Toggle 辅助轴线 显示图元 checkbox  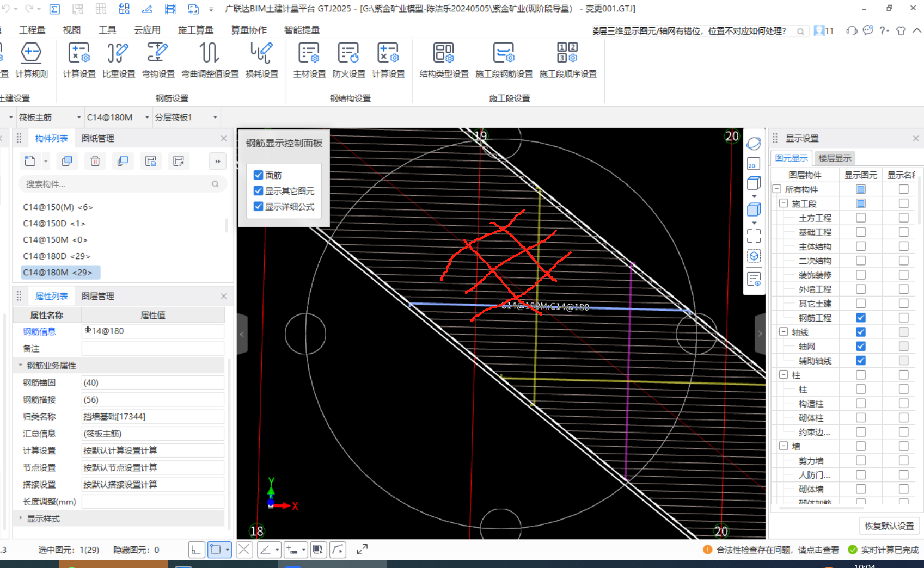(x=861, y=361)
